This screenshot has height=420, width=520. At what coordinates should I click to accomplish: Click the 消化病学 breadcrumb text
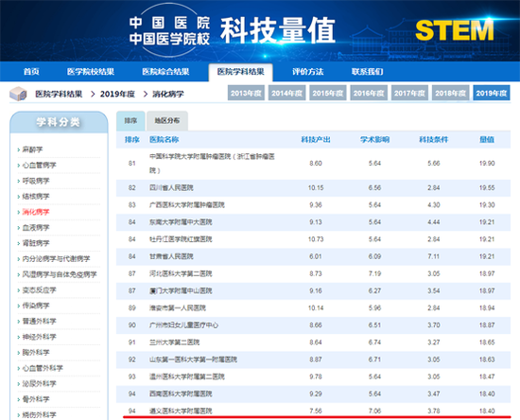coord(167,95)
